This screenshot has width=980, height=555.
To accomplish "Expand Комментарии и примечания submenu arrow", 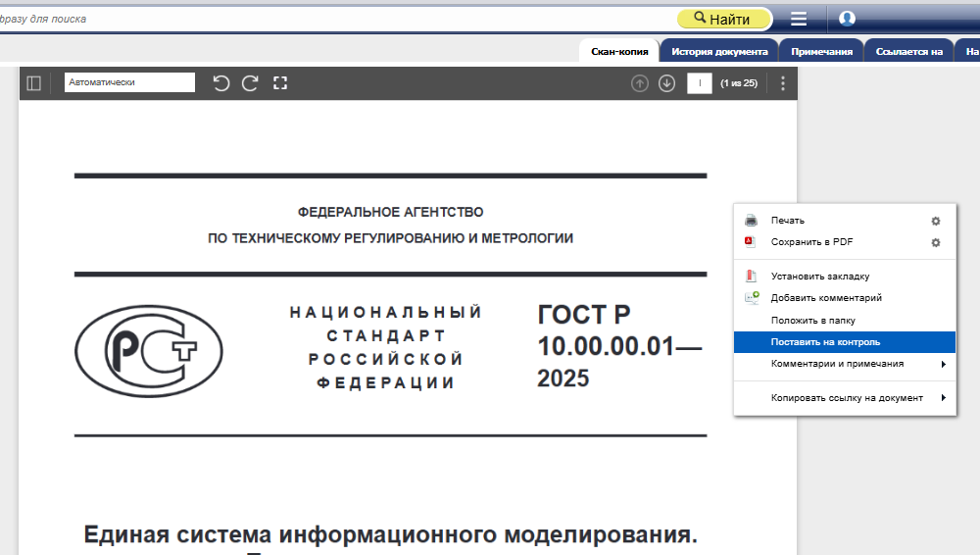I will (x=943, y=364).
